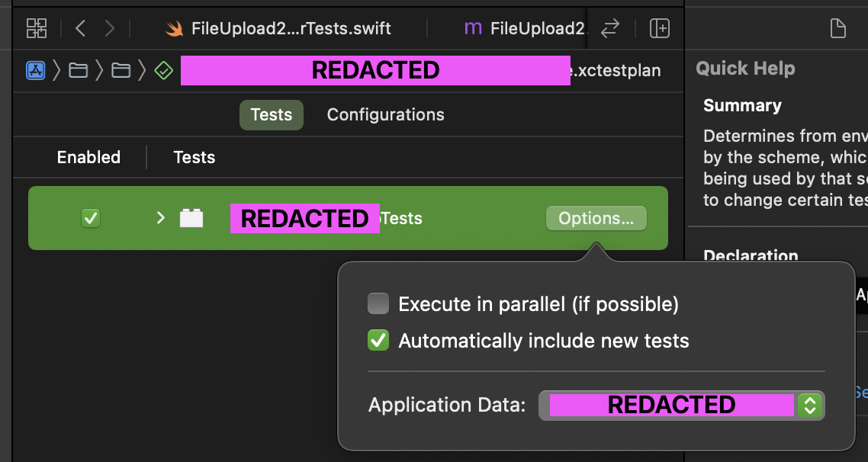This screenshot has width=868, height=462.
Task: Go forward with the right chevron arrow
Action: (110, 28)
